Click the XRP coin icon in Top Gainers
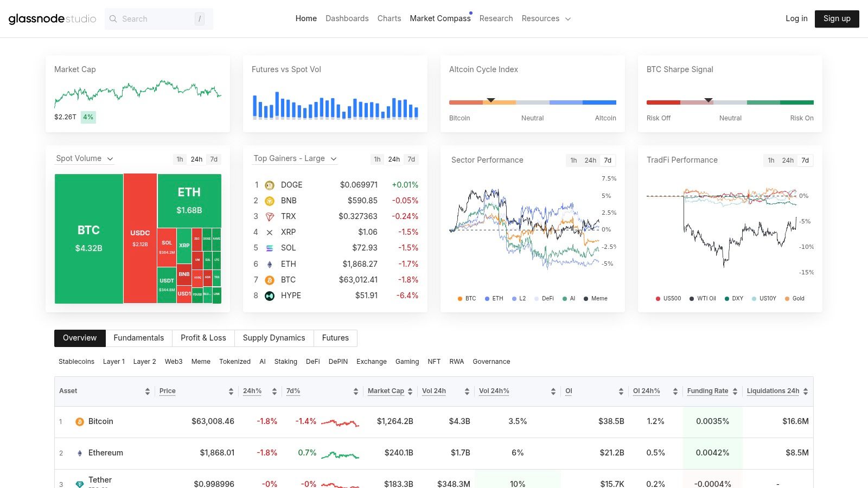This screenshot has width=868, height=488. point(270,232)
